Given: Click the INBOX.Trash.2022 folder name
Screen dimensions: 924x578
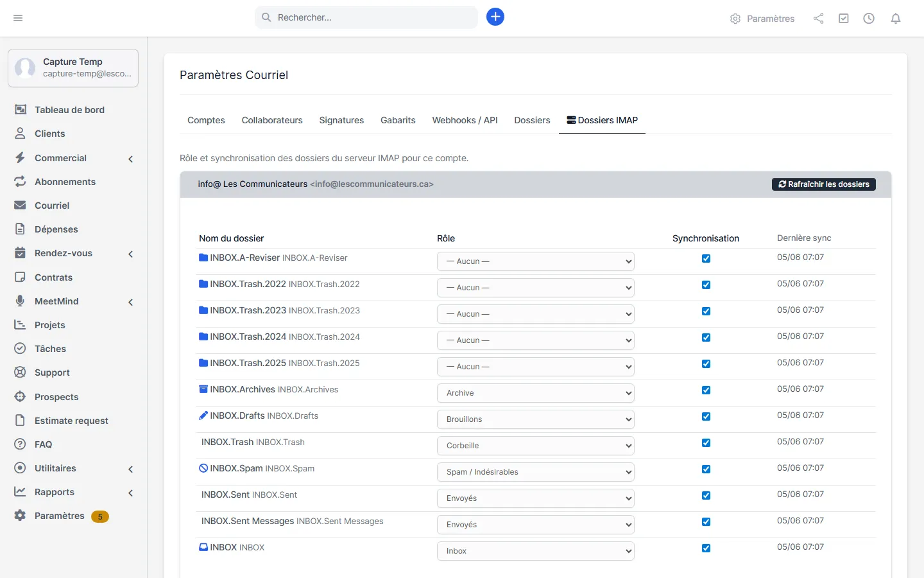Looking at the screenshot, I should pyautogui.click(x=248, y=284).
